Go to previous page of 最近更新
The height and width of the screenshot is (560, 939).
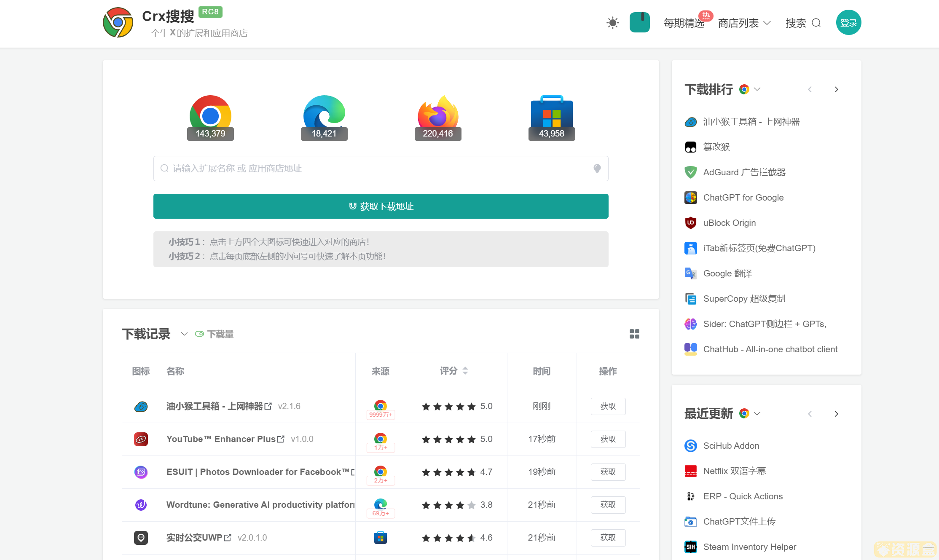[x=810, y=414]
